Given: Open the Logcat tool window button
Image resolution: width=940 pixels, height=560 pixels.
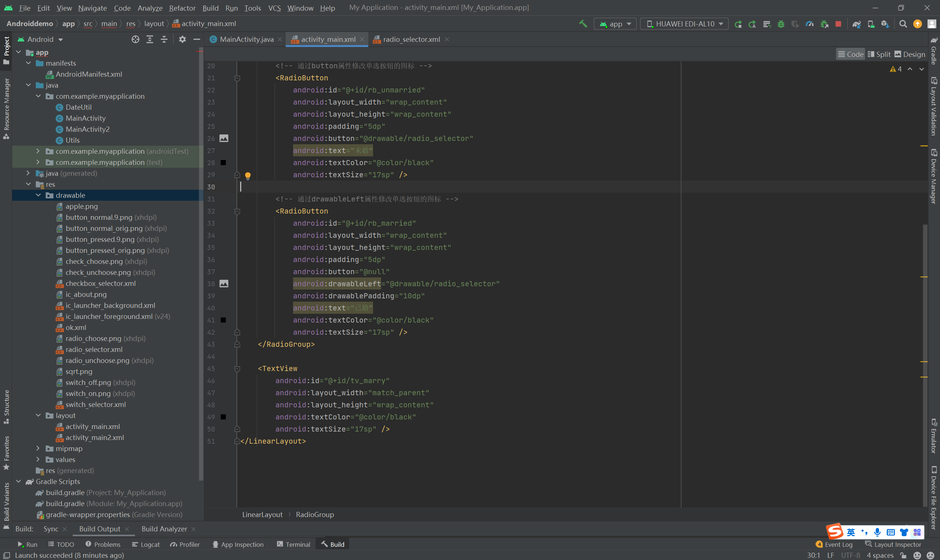Looking at the screenshot, I should click(146, 544).
